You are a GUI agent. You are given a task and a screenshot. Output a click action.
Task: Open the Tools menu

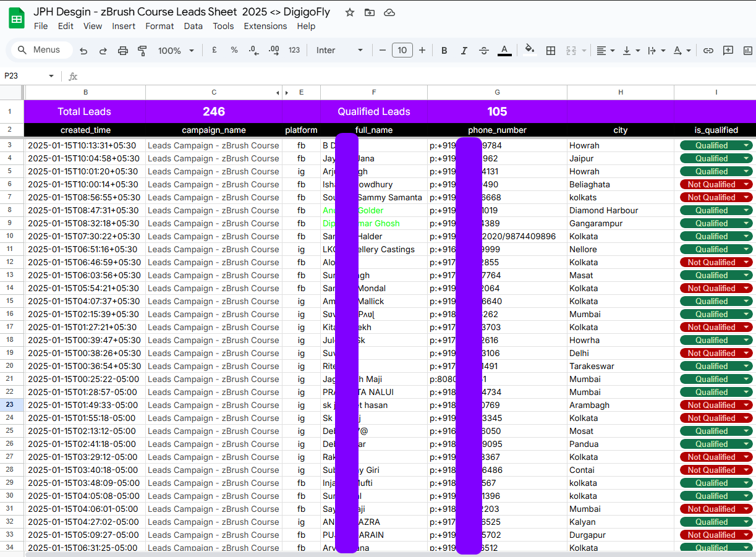223,26
